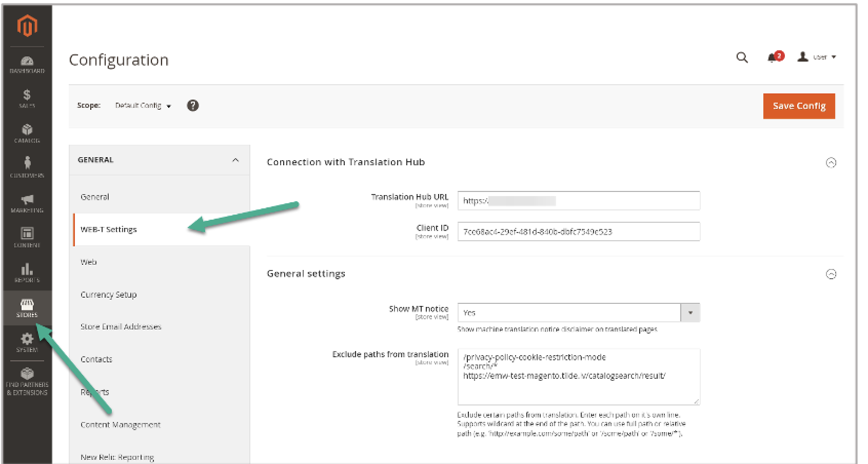Screen dimensions: 868x464
Task: Collapse Connection with Translation Hub section
Action: [831, 163]
